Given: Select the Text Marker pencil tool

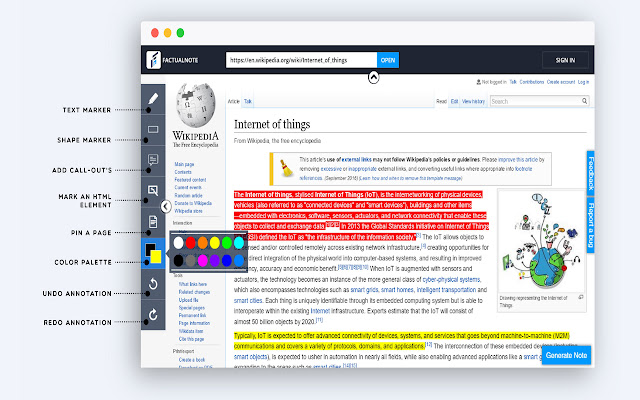Looking at the screenshot, I should pyautogui.click(x=153, y=99).
